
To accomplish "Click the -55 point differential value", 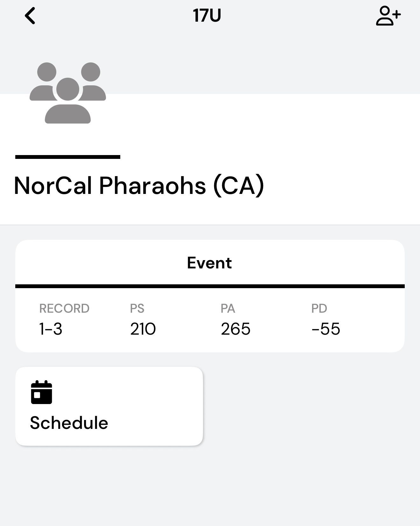I will pyautogui.click(x=326, y=329).
